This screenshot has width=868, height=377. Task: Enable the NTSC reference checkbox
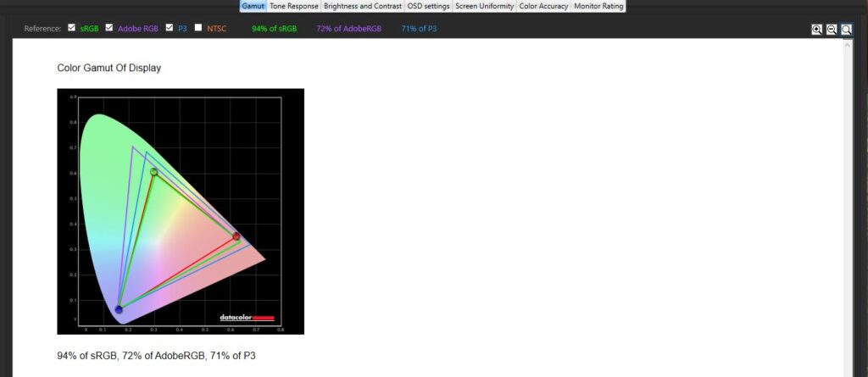tap(198, 28)
